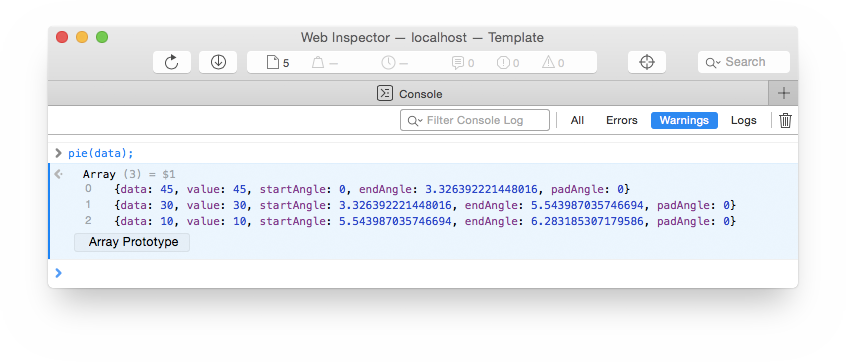This screenshot has width=846, height=362.
Task: Open the search options magnifier dropdown
Action: pyautogui.click(x=713, y=63)
